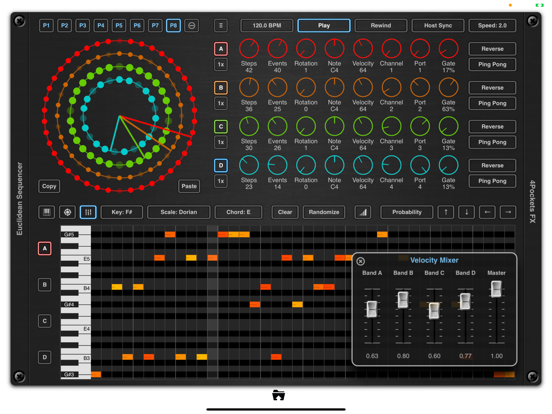Shift pattern right with the right arrow
Viewport: 552px width, 414px height.
click(508, 212)
